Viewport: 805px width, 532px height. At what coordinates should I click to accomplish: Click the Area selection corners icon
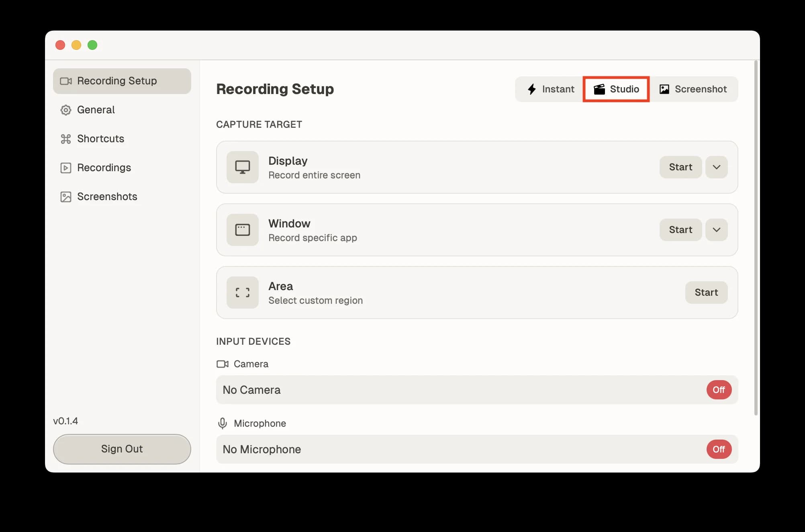(x=243, y=293)
